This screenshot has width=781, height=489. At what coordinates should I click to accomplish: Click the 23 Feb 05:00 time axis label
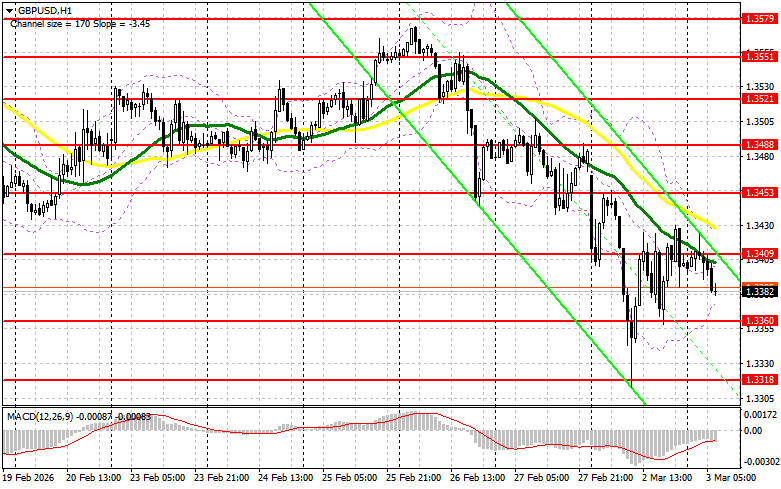click(158, 478)
